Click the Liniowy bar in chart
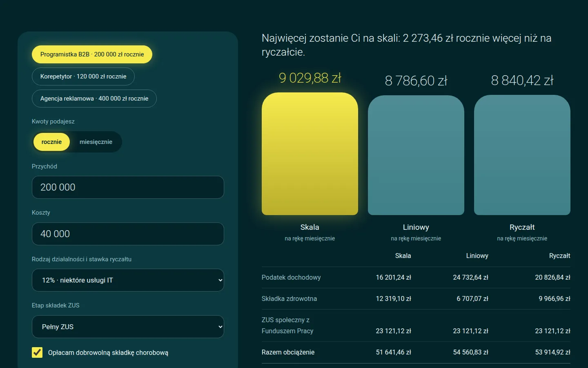 click(x=416, y=155)
